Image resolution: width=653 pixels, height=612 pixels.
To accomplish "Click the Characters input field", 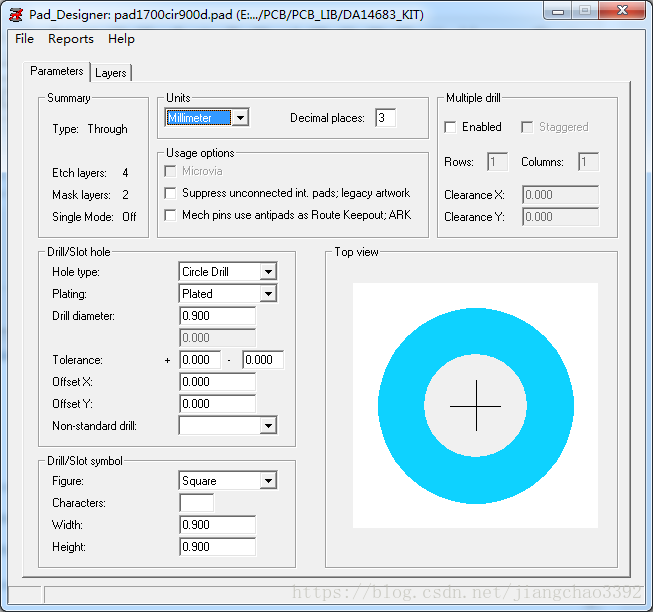I will tap(196, 503).
